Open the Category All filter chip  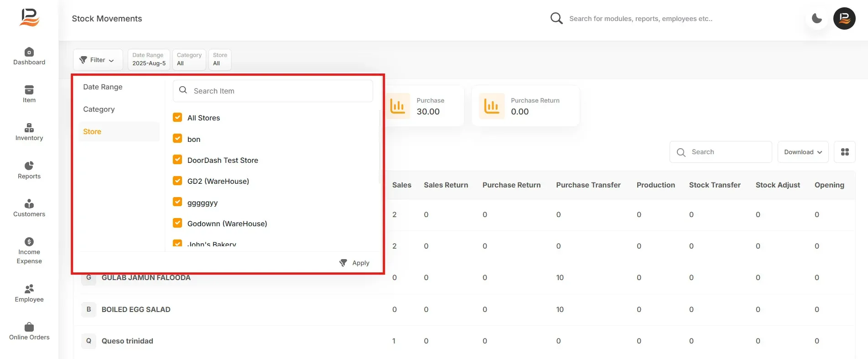(189, 60)
